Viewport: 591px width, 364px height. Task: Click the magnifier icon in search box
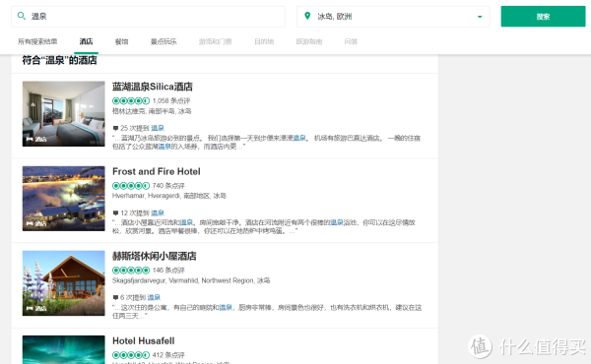(22, 16)
